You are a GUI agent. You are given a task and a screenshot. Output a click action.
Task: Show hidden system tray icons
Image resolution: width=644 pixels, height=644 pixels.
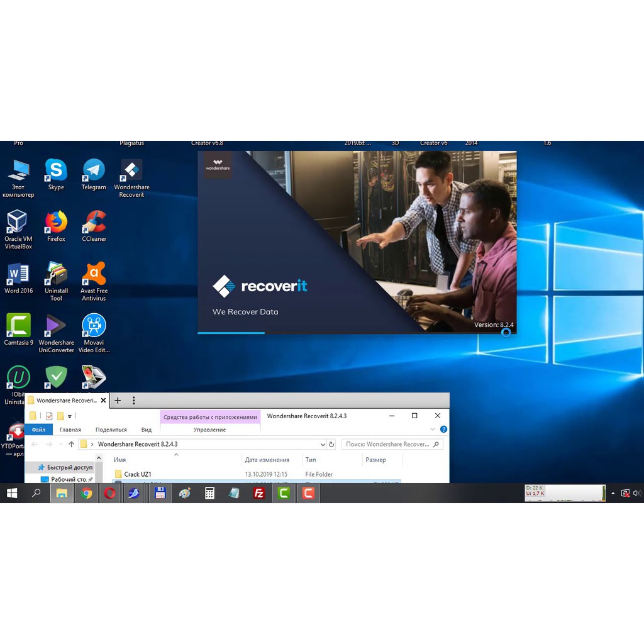click(613, 493)
